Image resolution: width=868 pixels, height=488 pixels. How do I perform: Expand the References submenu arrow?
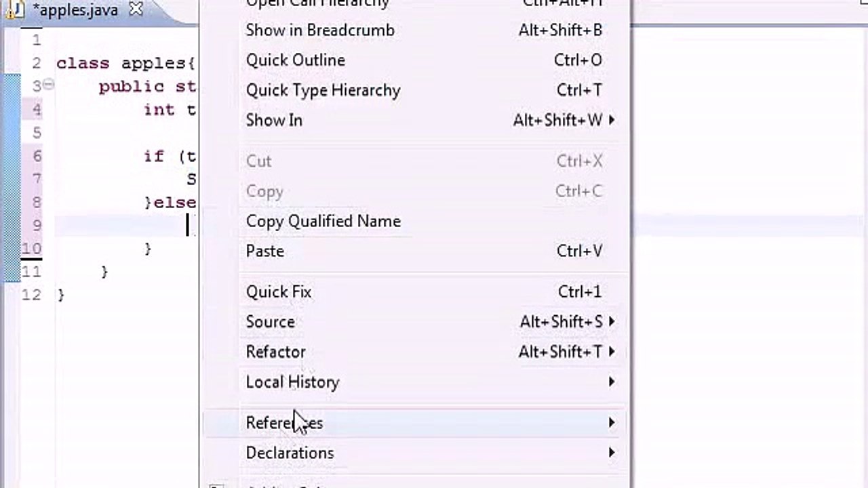pyautogui.click(x=612, y=422)
